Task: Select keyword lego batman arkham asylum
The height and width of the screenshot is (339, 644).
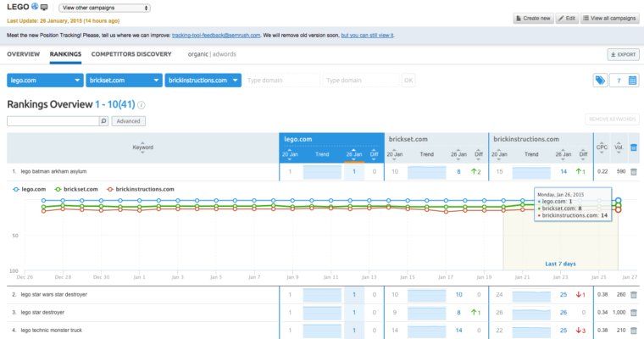Action: click(x=53, y=171)
